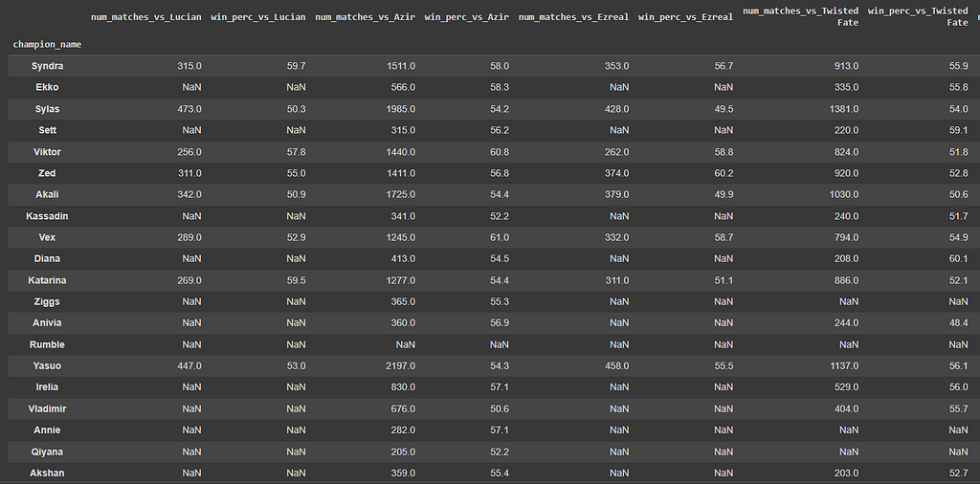Select the Vex row label
The image size is (980, 484).
47,238
